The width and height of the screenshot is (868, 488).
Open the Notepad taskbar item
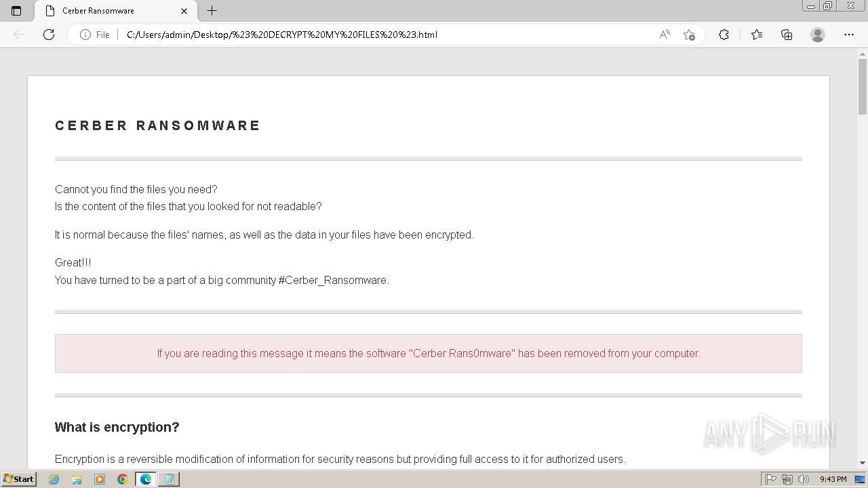point(169,479)
